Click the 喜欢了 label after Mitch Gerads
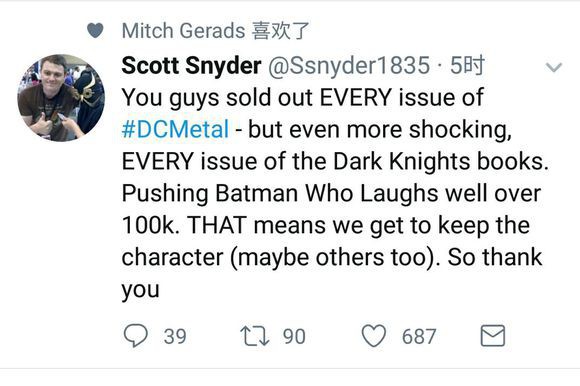580x386 pixels. pos(280,30)
